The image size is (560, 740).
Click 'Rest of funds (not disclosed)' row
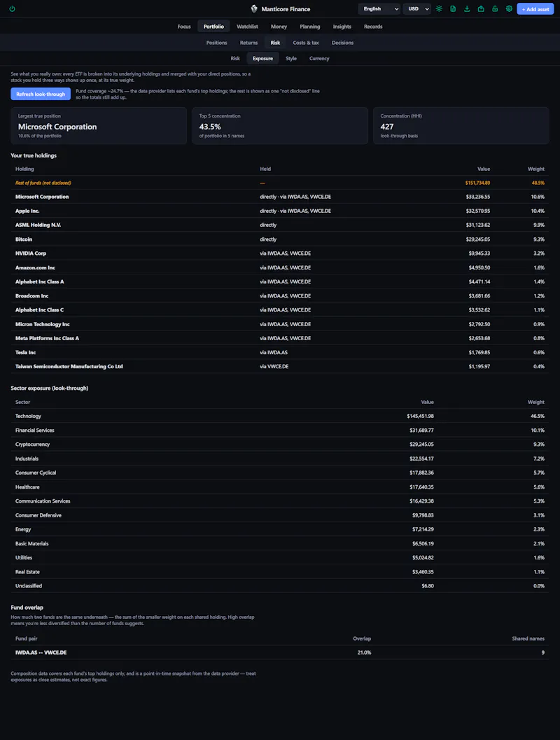coord(280,183)
